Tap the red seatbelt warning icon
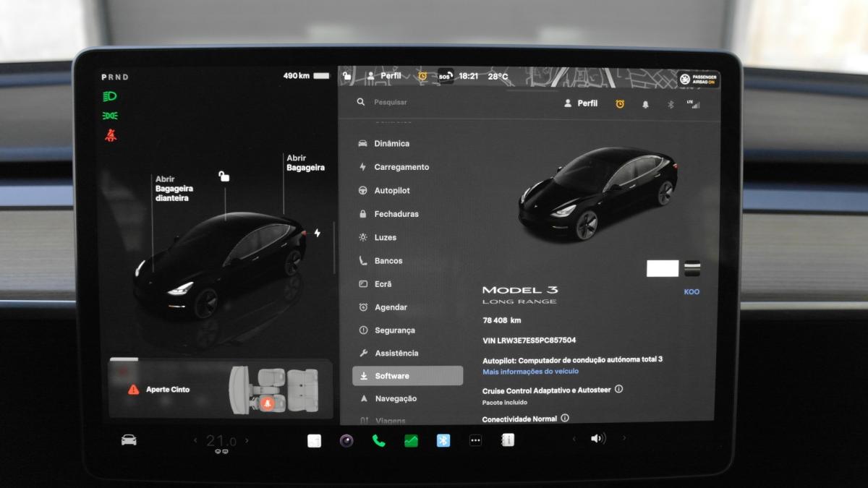868x488 pixels. click(111, 135)
